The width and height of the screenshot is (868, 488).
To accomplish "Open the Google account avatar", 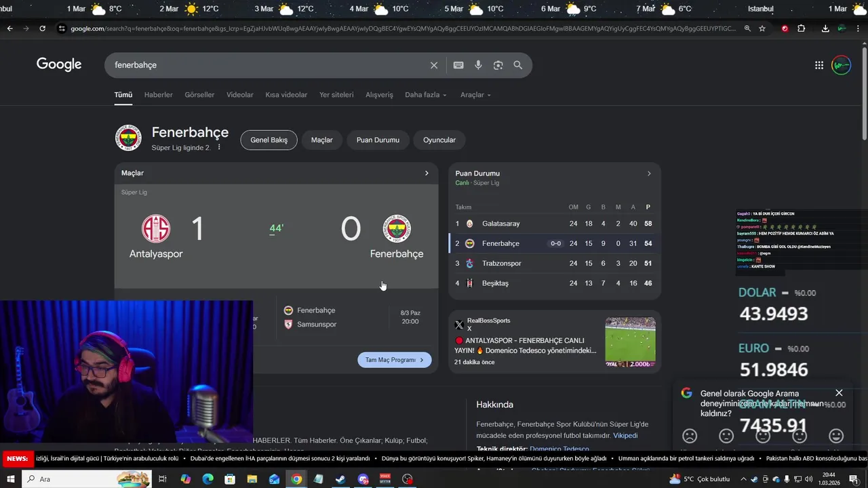I will [x=841, y=65].
